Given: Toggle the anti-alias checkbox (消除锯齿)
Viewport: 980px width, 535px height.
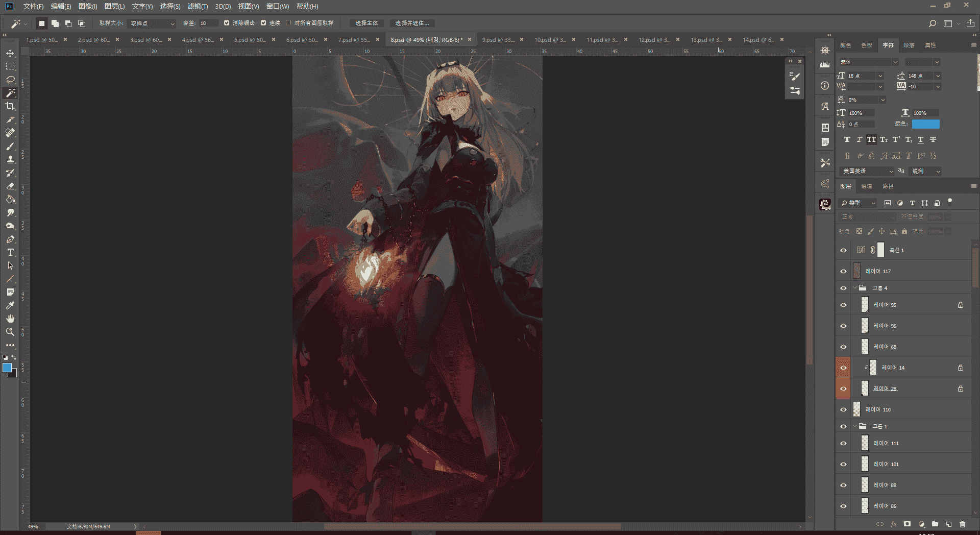Looking at the screenshot, I should (x=227, y=23).
